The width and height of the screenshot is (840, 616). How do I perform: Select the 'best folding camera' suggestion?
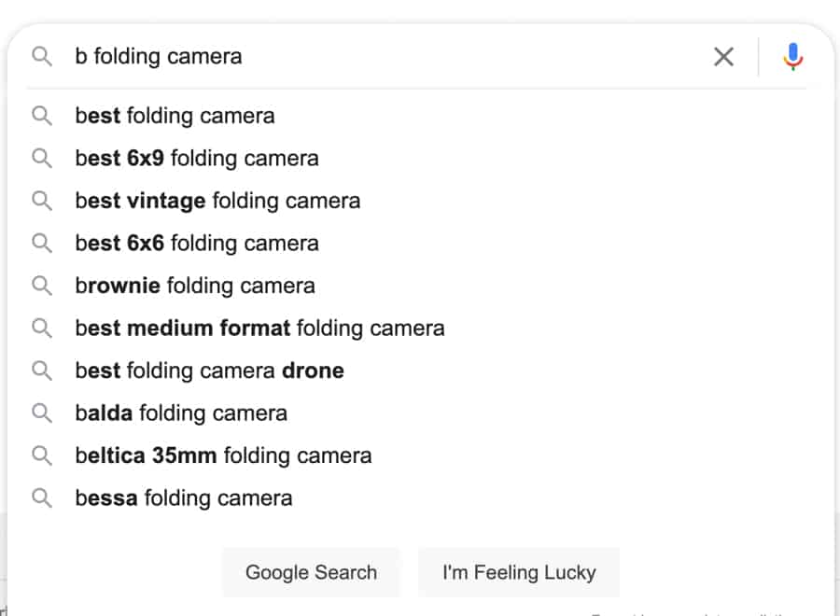[x=175, y=116]
